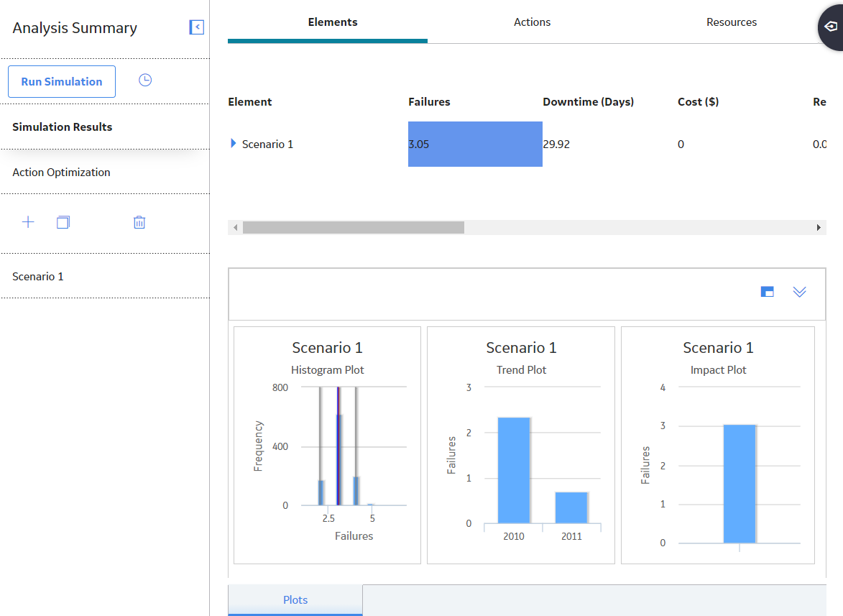This screenshot has height=616, width=843.
Task: Click the scroll left arrow of grid
Action: tap(236, 227)
